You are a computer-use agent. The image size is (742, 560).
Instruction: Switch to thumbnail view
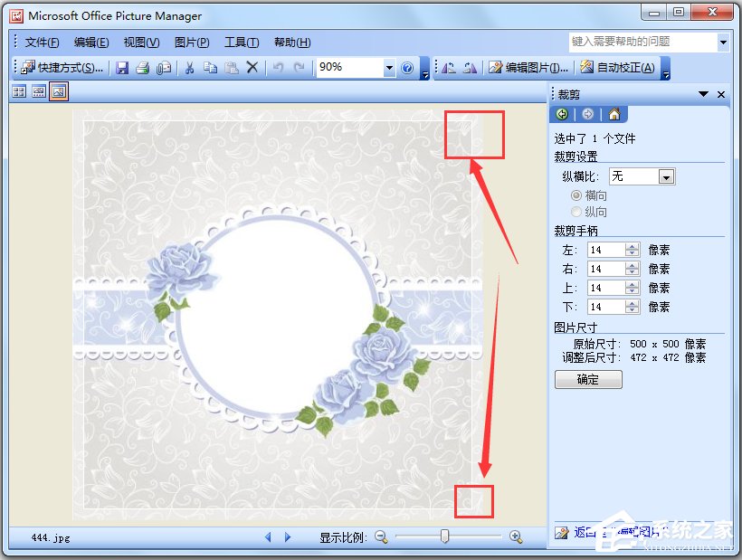click(18, 91)
